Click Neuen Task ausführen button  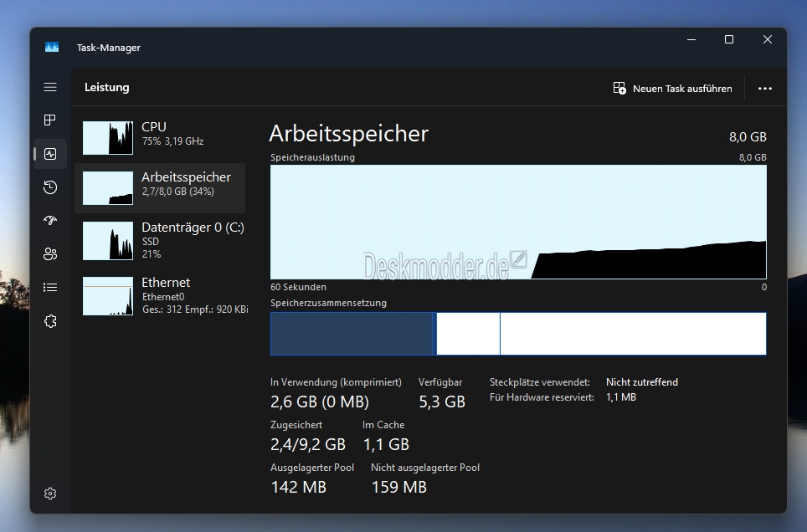(x=673, y=89)
